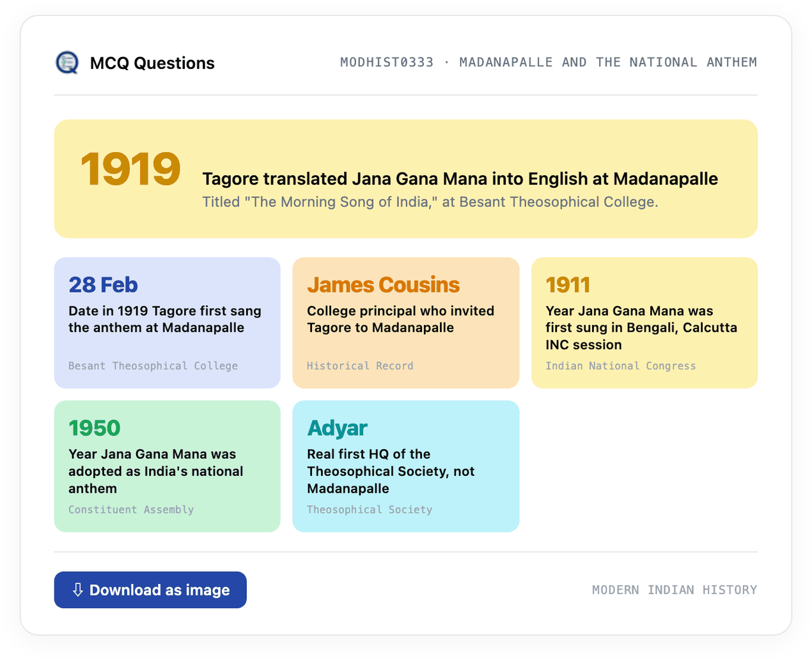Click 'Tagore translated Jana Gana Mana' headline
The height and width of the screenshot is (660, 812).
pos(460,179)
